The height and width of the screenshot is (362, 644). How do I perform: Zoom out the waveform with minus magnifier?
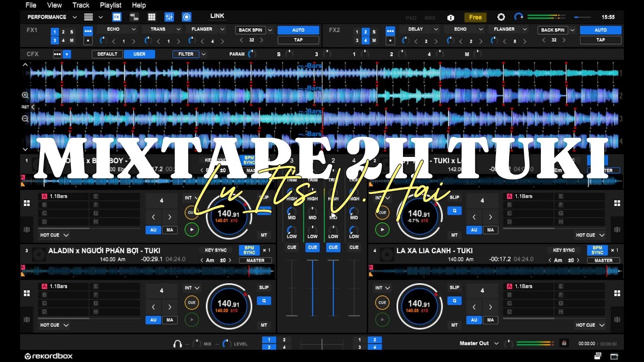coord(25,119)
